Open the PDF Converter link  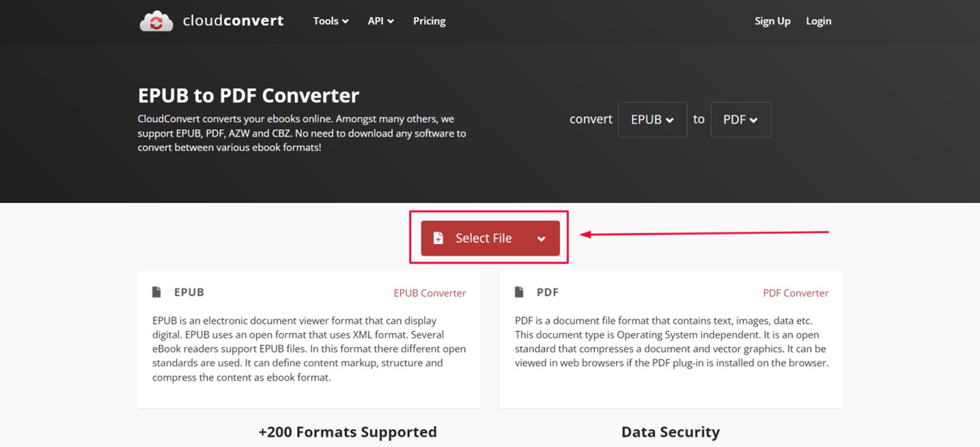(x=796, y=293)
